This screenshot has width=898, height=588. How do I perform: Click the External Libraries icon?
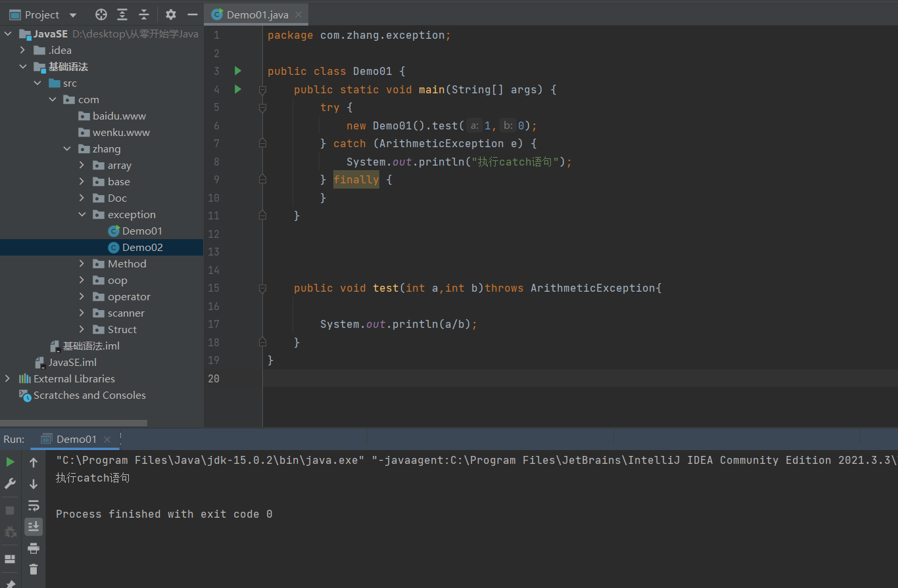[25, 379]
